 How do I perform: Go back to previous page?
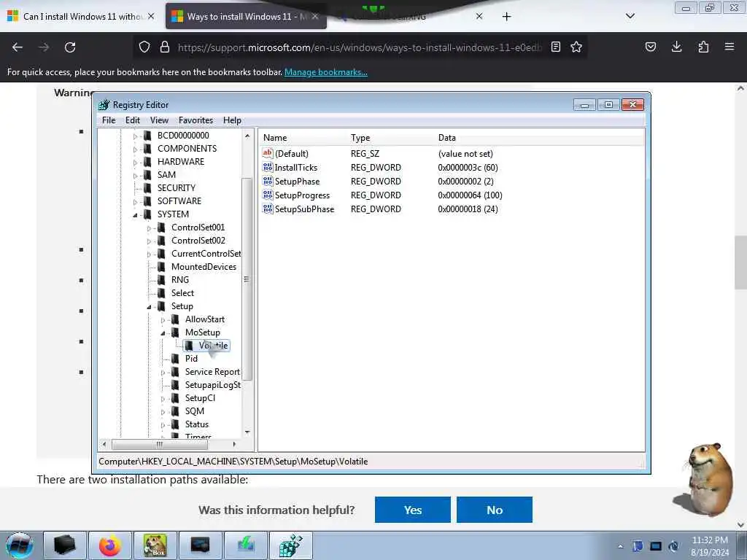click(18, 47)
